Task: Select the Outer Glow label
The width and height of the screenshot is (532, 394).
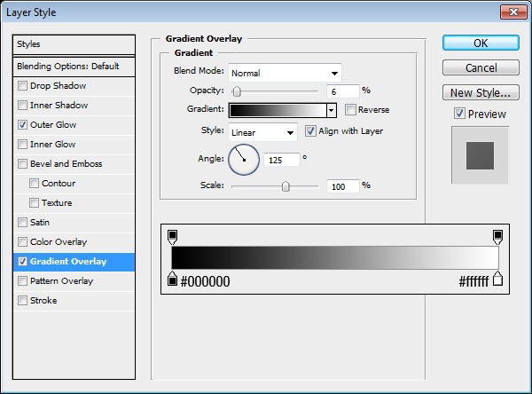Action: [x=53, y=124]
